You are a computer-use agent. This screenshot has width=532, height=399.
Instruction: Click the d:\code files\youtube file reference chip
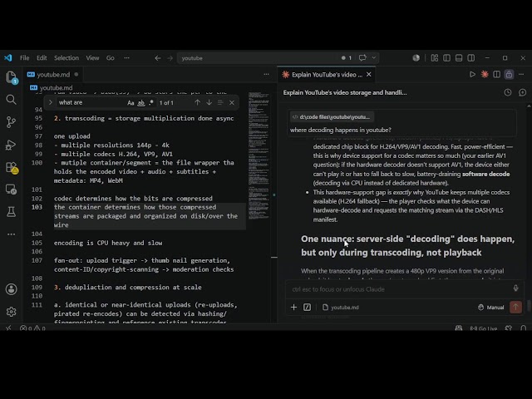[332, 117]
